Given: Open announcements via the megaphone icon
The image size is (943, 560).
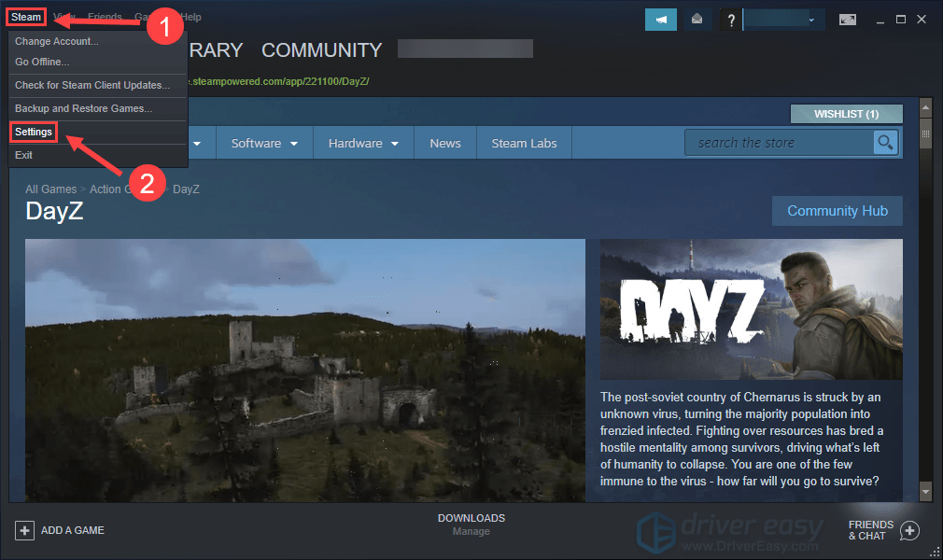Looking at the screenshot, I should pos(660,19).
